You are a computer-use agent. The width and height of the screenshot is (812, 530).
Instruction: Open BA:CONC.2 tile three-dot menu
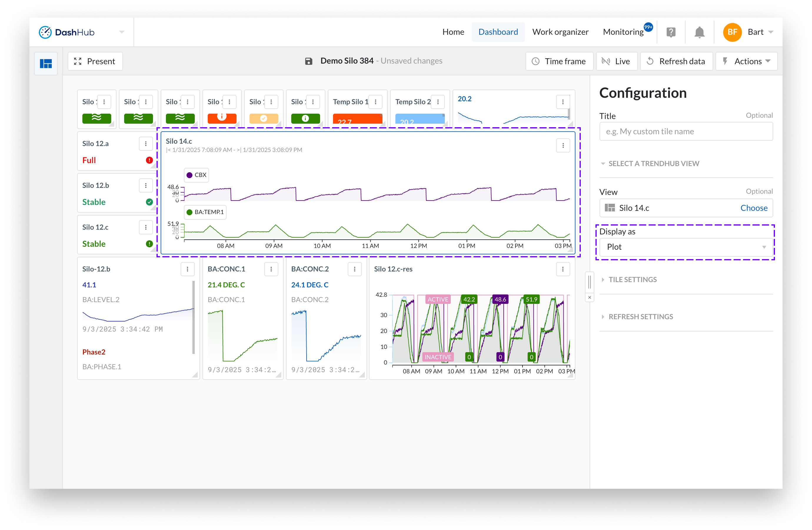tap(355, 269)
